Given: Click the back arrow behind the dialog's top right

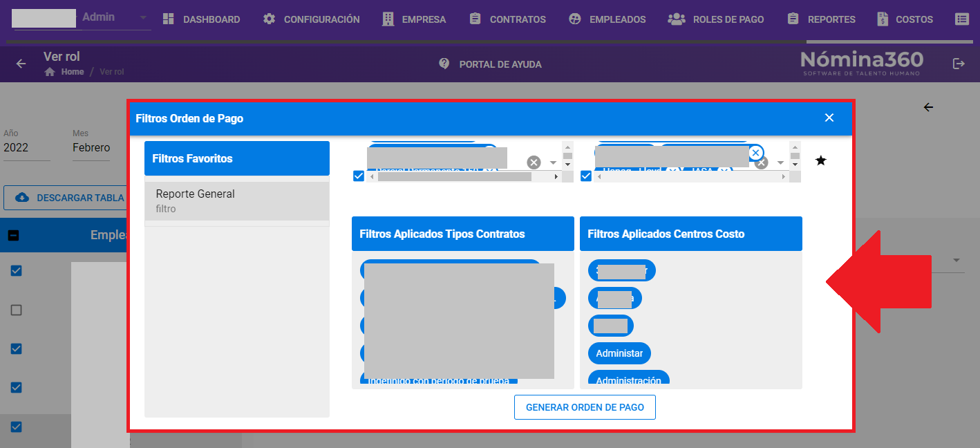Looking at the screenshot, I should point(928,107).
